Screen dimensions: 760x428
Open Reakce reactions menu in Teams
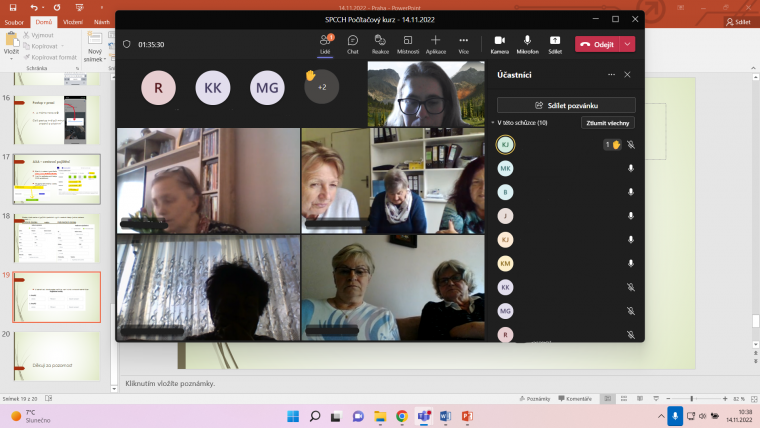click(x=380, y=44)
